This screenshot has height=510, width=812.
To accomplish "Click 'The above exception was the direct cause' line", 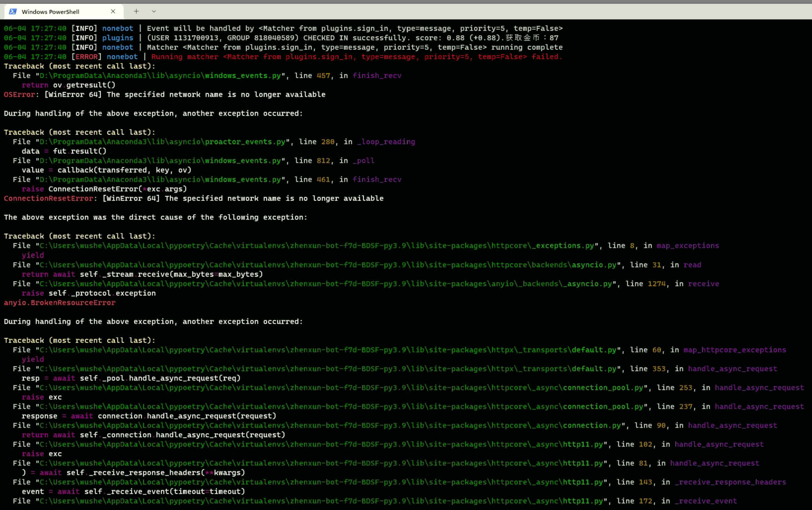I will point(155,217).
